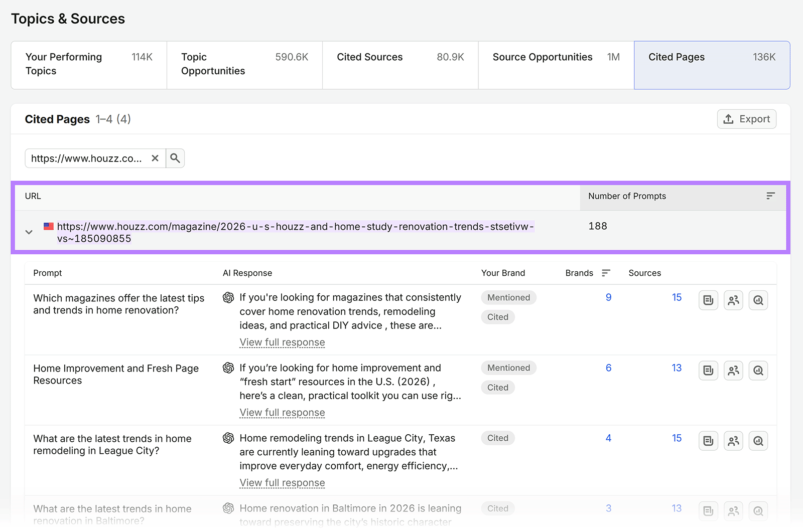View full response for magazines prompt
This screenshot has width=803, height=532.
tap(282, 342)
